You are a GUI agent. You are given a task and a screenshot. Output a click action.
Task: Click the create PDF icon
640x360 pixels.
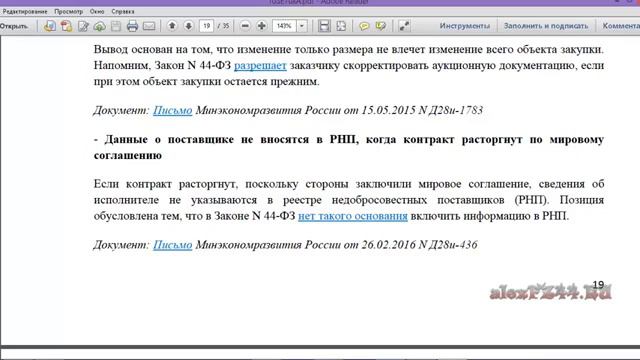click(x=66, y=26)
